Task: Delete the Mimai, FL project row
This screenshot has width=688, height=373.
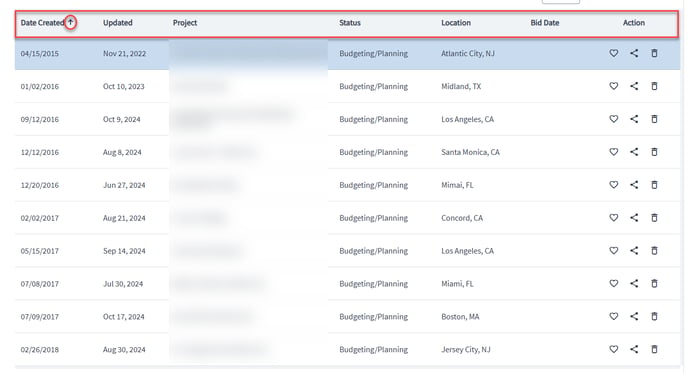Action: [x=654, y=185]
